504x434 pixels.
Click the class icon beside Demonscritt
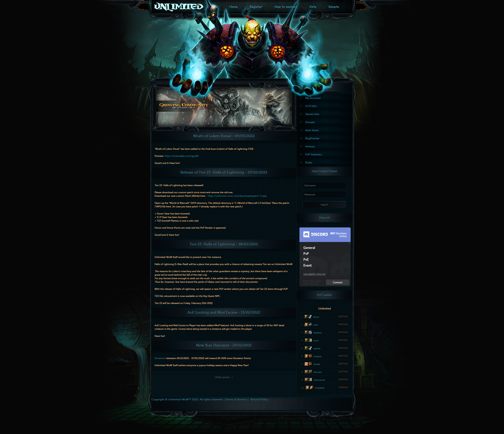click(x=310, y=380)
